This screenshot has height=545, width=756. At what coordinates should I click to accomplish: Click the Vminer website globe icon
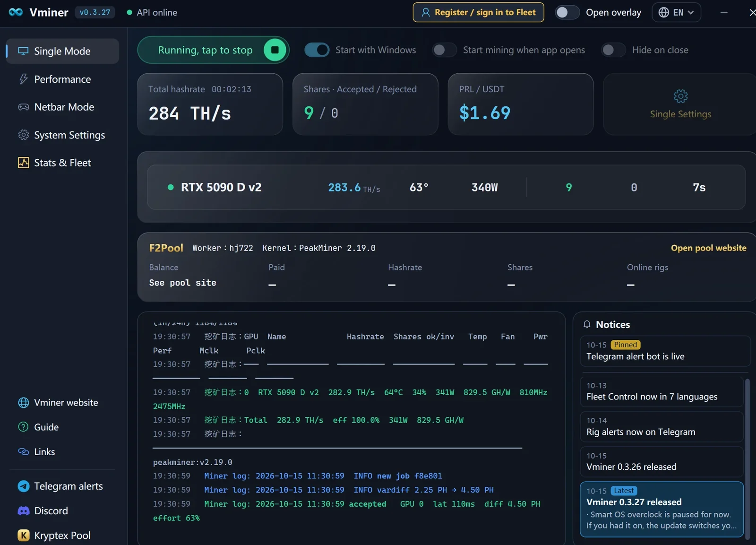[23, 402]
